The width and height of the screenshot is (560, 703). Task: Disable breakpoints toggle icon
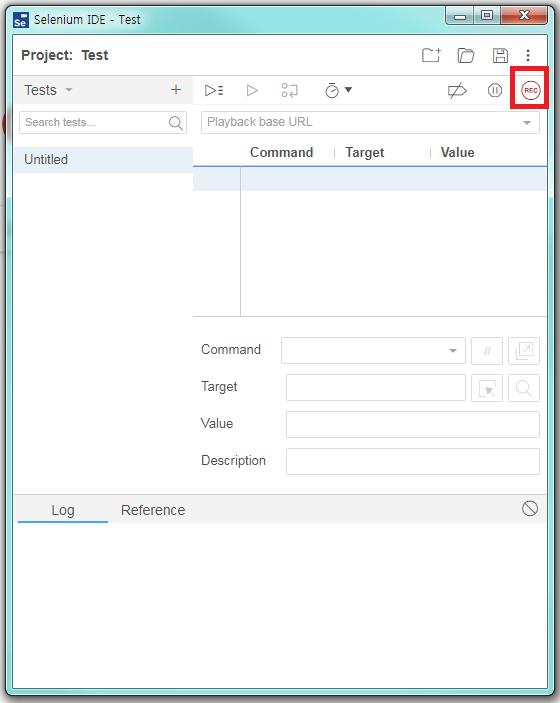pyautogui.click(x=457, y=91)
